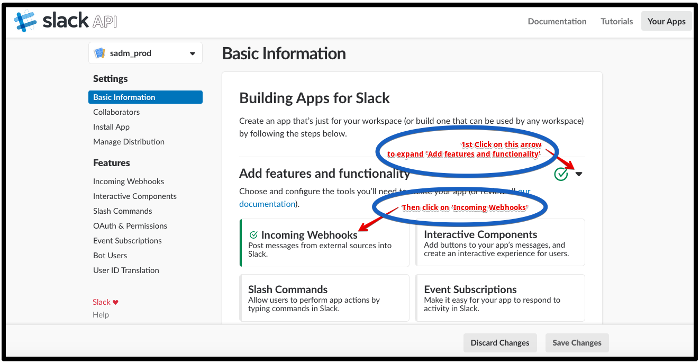Image resolution: width=700 pixels, height=363 pixels.
Task: Open Event Subscriptions in Features sidebar
Action: 127,241
